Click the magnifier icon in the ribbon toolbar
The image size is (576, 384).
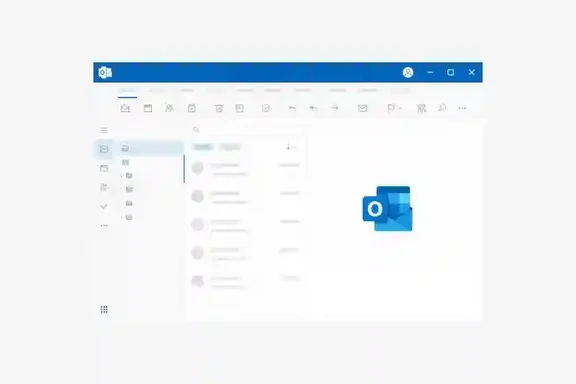442,108
